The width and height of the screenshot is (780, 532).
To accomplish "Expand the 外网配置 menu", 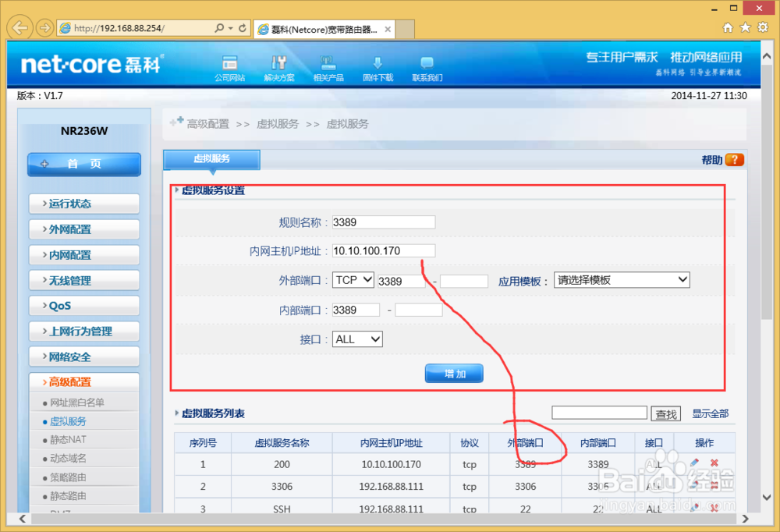I will click(84, 229).
